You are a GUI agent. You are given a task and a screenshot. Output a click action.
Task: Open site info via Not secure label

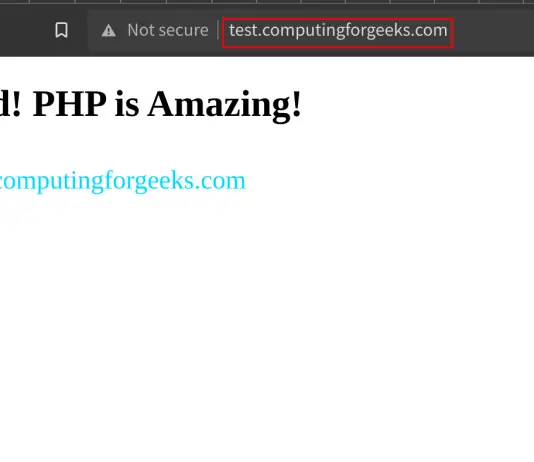168,30
